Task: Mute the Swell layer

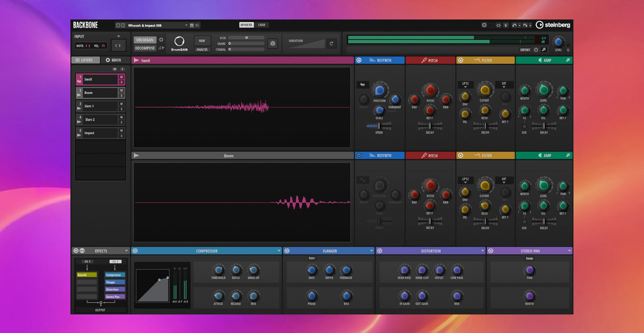Action: point(121,77)
